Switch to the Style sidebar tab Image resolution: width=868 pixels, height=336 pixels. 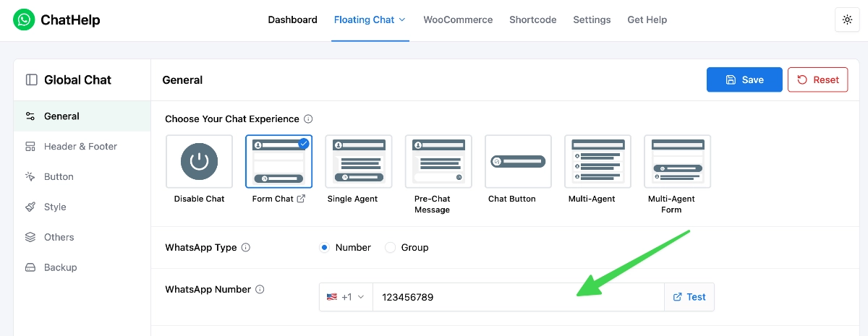82,207
